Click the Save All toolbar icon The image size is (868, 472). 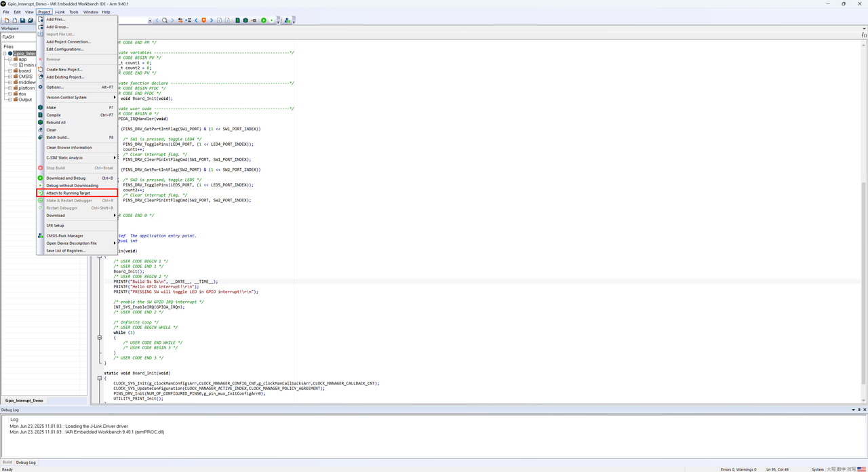pyautogui.click(x=30, y=20)
